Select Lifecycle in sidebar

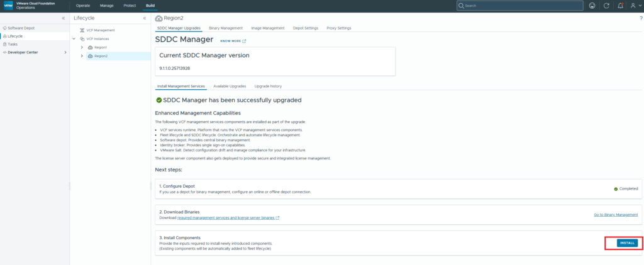pyautogui.click(x=15, y=36)
